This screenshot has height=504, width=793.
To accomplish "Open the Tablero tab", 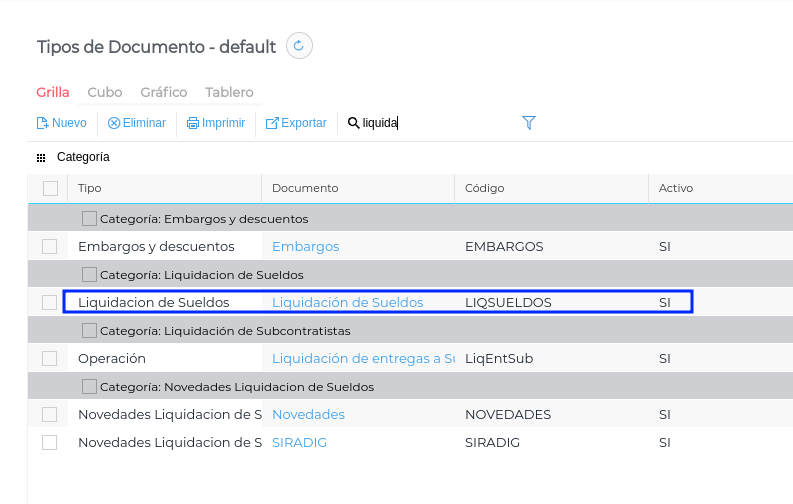I will 229,92.
